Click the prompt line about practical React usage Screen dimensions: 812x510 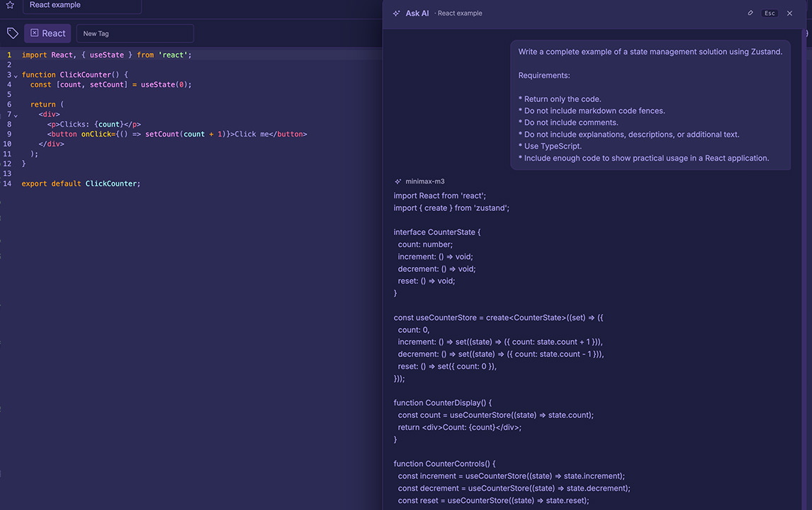pyautogui.click(x=643, y=159)
